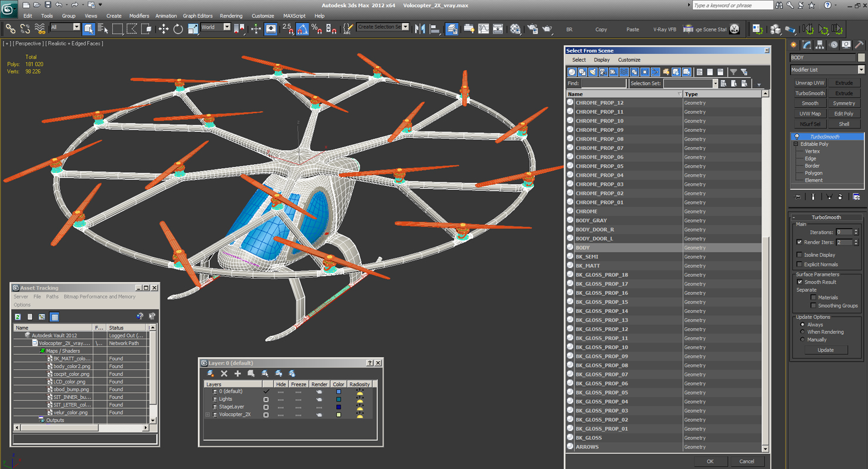Delete the highlighted layer in Layer dialog
Viewport: 868px width, 469px height.
coord(224,373)
